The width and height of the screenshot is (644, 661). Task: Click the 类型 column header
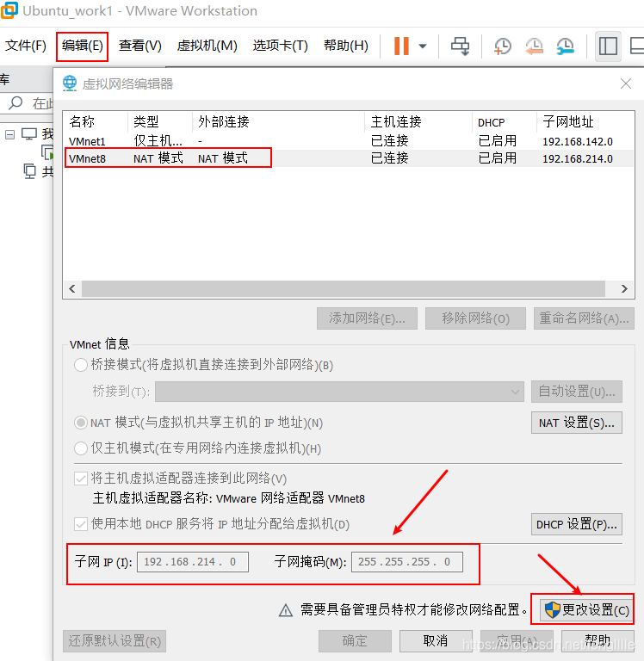point(160,122)
